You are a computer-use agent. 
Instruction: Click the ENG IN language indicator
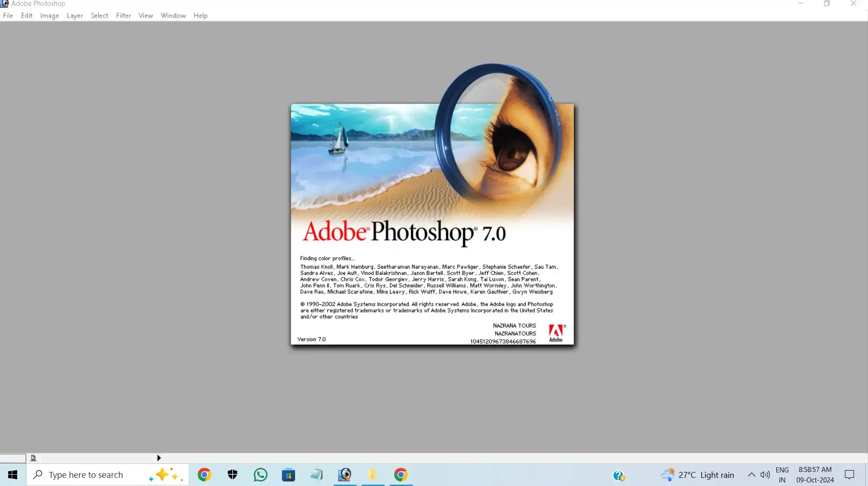coord(782,475)
